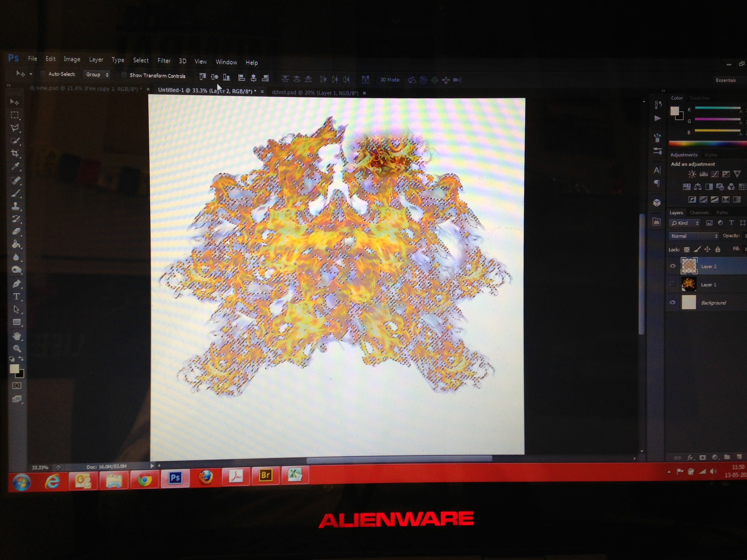The width and height of the screenshot is (747, 560).
Task: Expand the tools panel double arrow
Action: tap(9, 86)
